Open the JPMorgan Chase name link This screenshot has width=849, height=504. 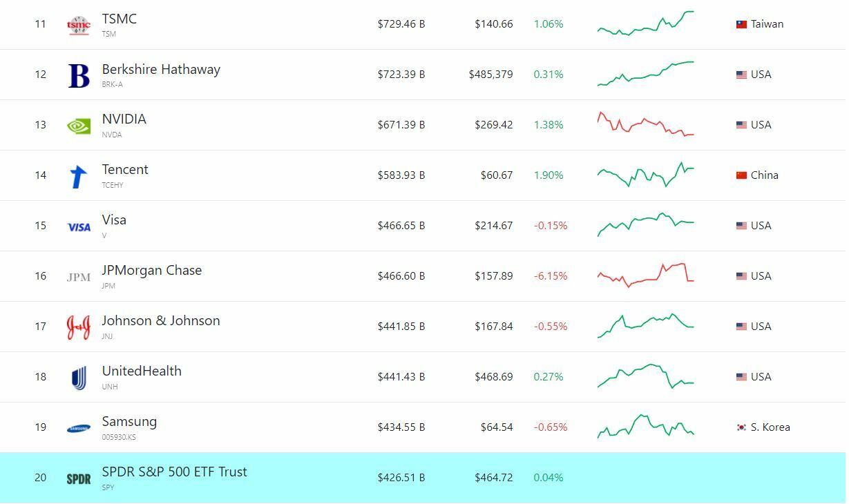tap(152, 270)
